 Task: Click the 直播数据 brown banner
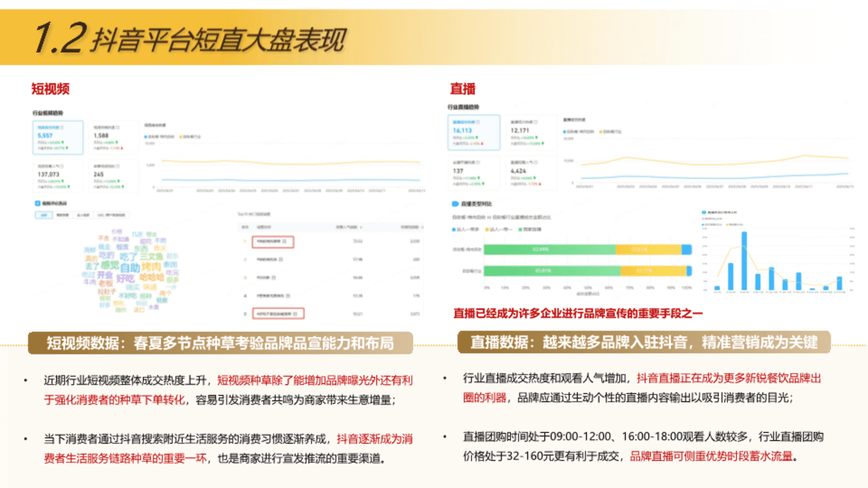pyautogui.click(x=644, y=343)
